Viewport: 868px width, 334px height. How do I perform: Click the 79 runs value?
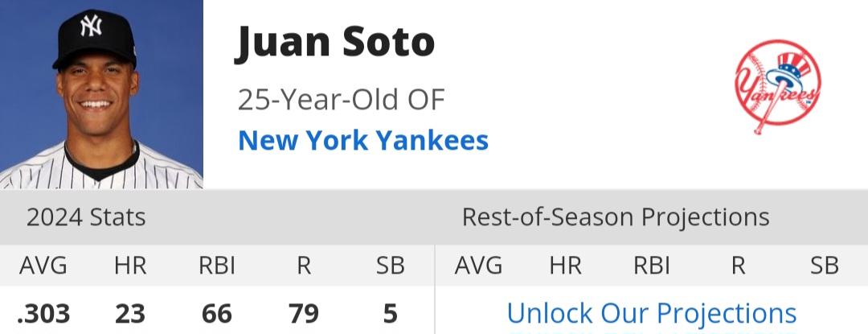pyautogui.click(x=303, y=314)
